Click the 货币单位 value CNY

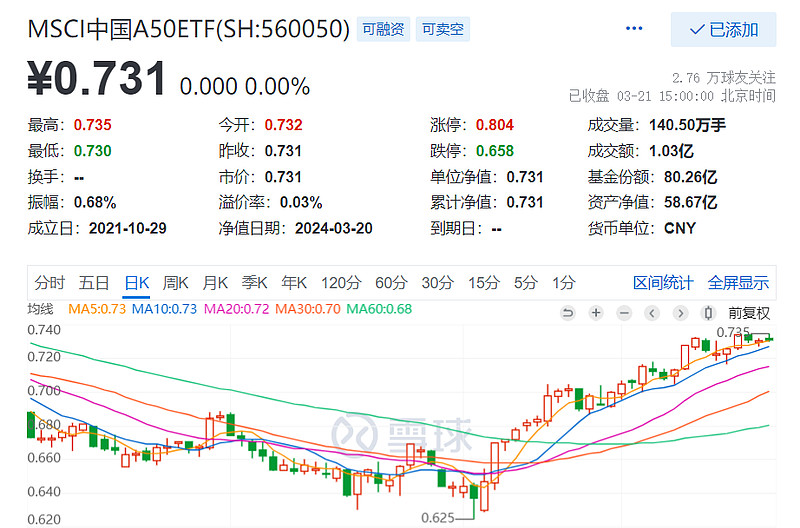tap(680, 229)
